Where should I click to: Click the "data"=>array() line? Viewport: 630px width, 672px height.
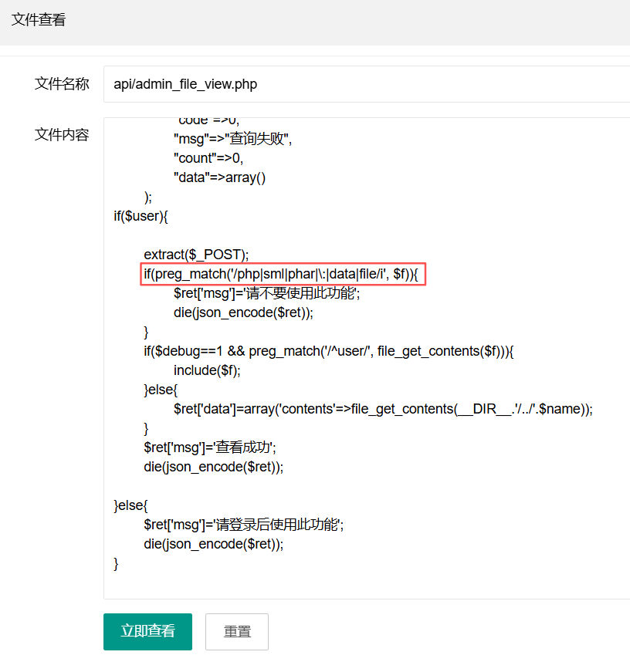tap(219, 177)
